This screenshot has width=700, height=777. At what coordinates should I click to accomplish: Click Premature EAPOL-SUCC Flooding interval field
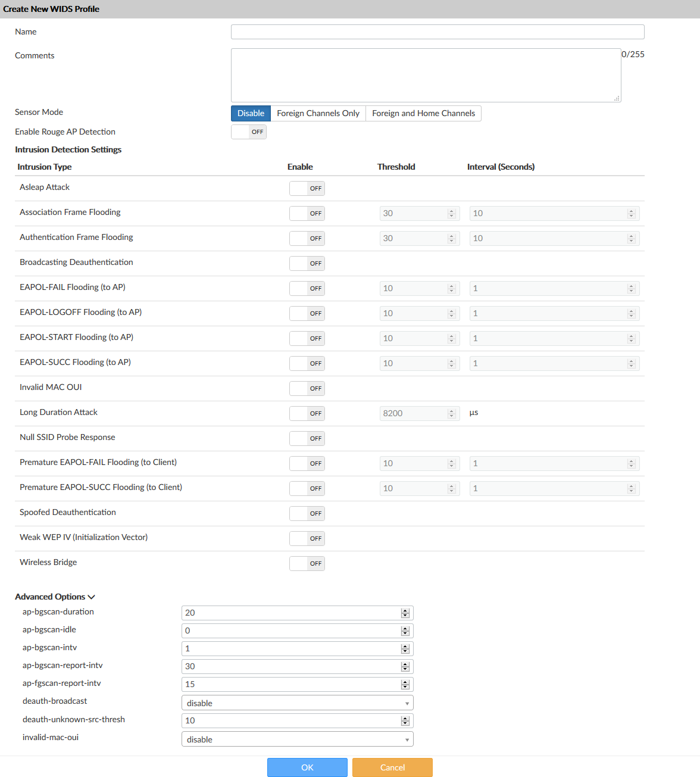(555, 488)
